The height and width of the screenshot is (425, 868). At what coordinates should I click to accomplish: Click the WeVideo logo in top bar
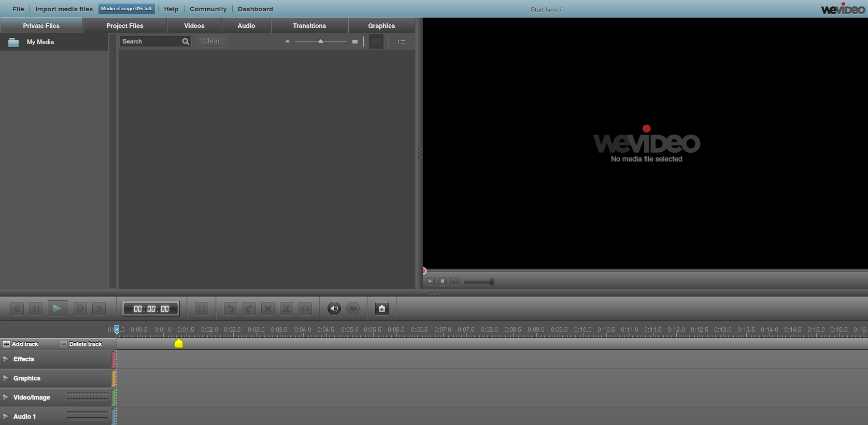[x=843, y=8]
